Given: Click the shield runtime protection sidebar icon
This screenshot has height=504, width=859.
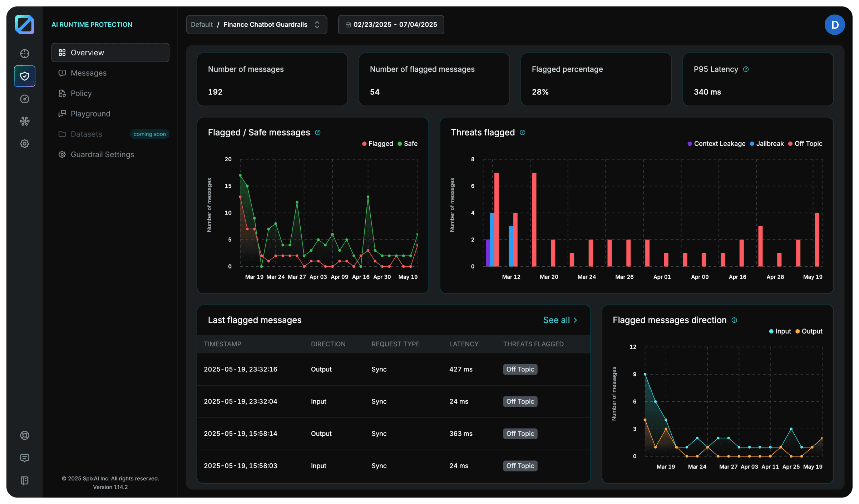Looking at the screenshot, I should pyautogui.click(x=25, y=76).
